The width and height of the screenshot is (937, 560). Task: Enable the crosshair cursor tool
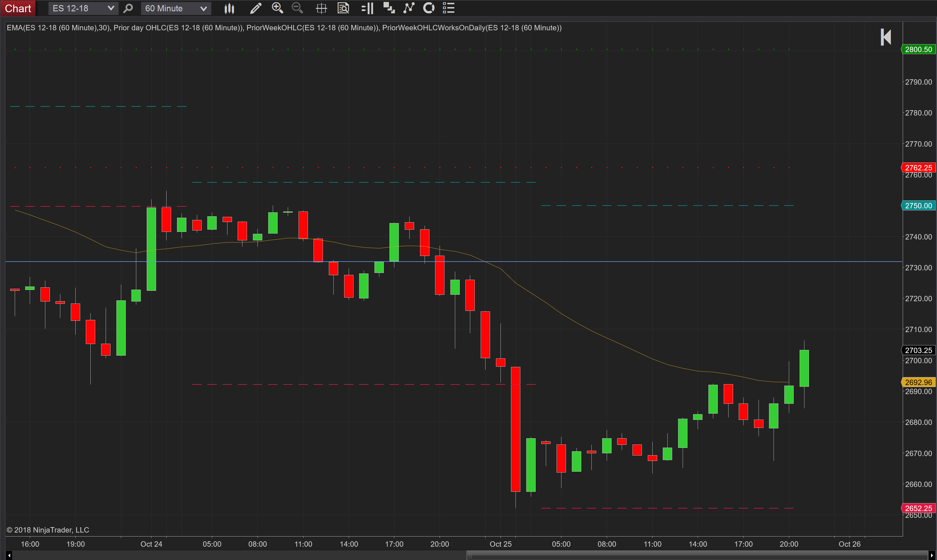pyautogui.click(x=321, y=8)
